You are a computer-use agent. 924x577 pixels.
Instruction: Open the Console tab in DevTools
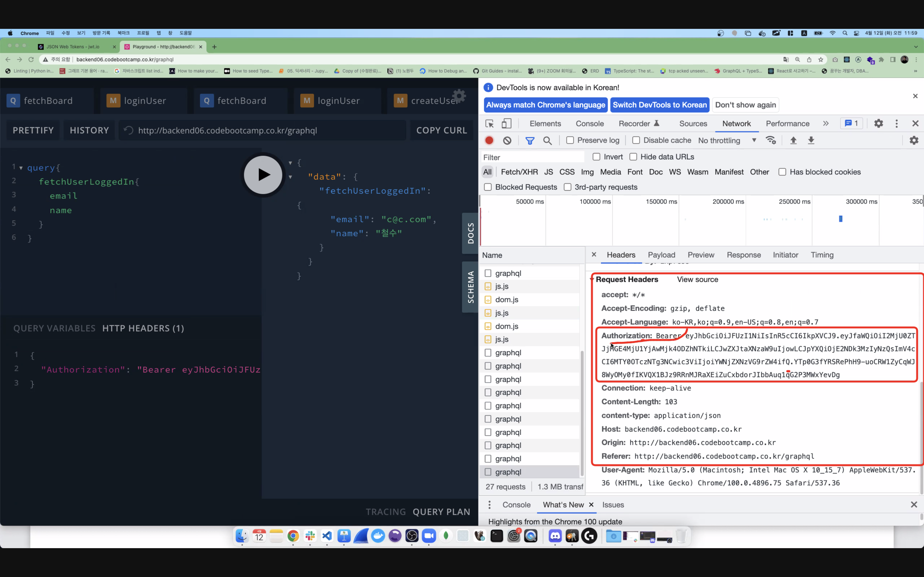[x=589, y=124]
